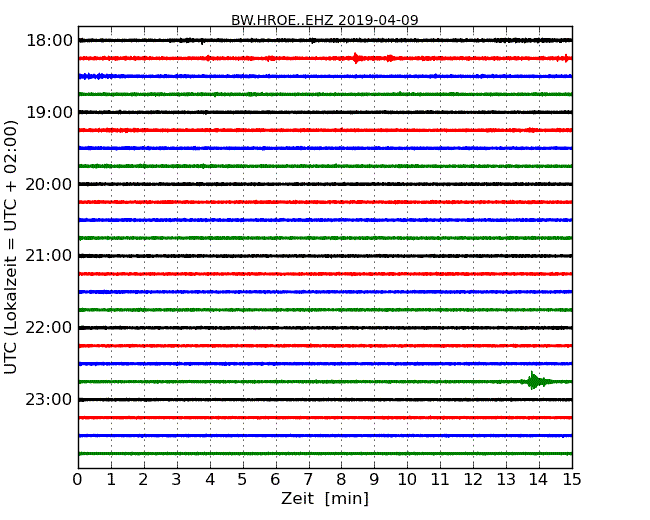Click the black spike near minute 3.7 on 18:00 trace
Viewport: 650px width, 520px height.
[x=202, y=41]
